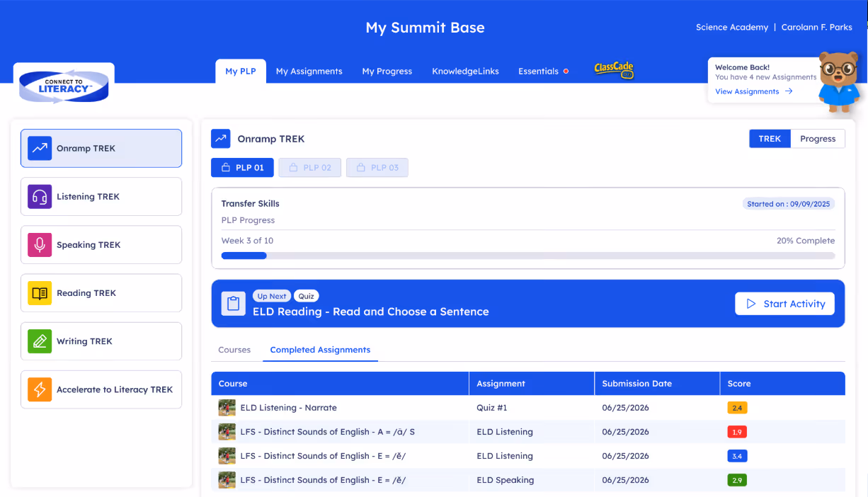Open the My Progress tab
The width and height of the screenshot is (868, 497).
(387, 71)
